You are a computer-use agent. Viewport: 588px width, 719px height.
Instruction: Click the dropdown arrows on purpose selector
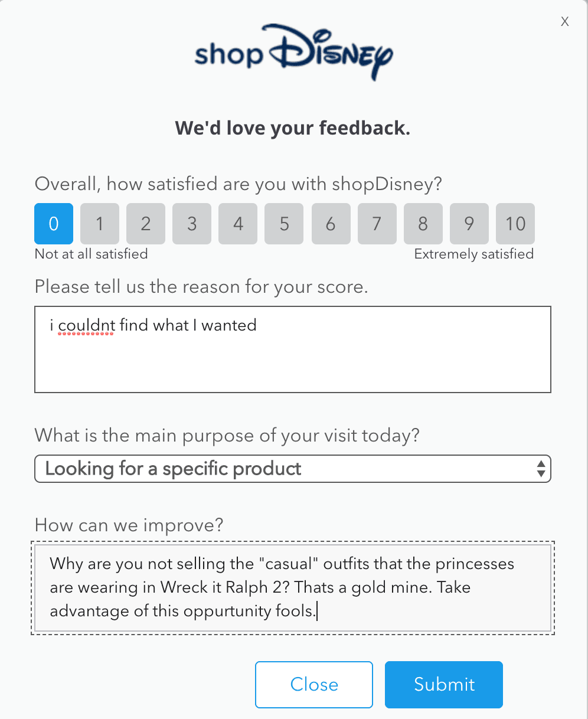[x=541, y=469]
